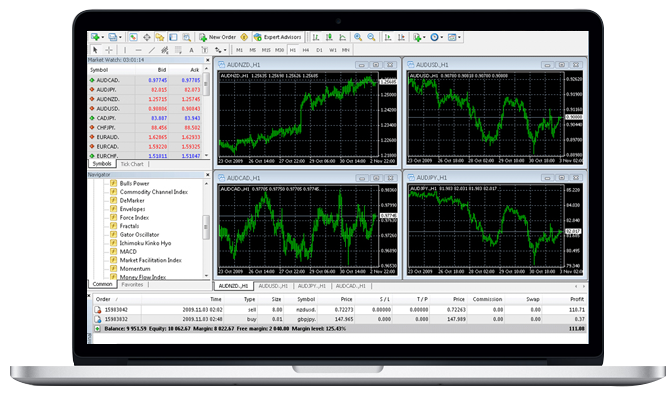Select the M15 timeframe button
The width and height of the screenshot is (672, 396).
pos(266,50)
